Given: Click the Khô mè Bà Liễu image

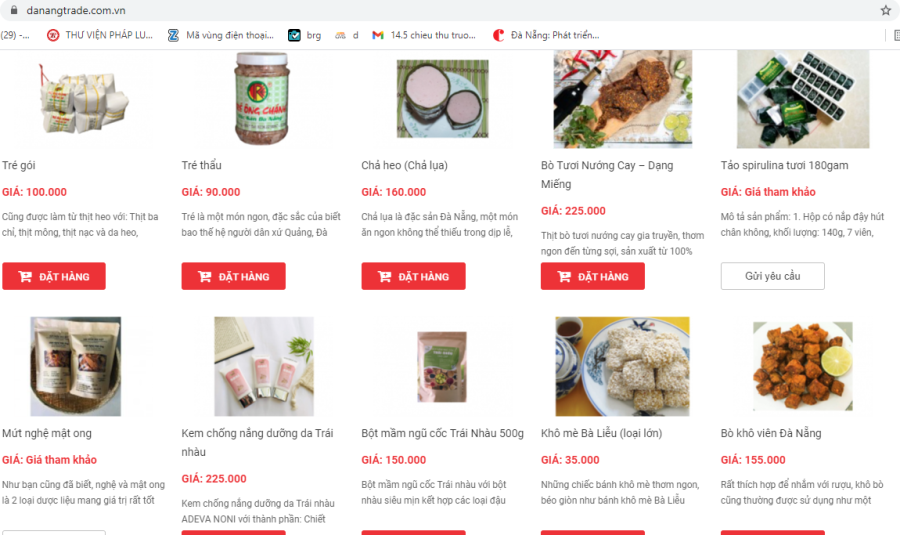Looking at the screenshot, I should [x=622, y=366].
